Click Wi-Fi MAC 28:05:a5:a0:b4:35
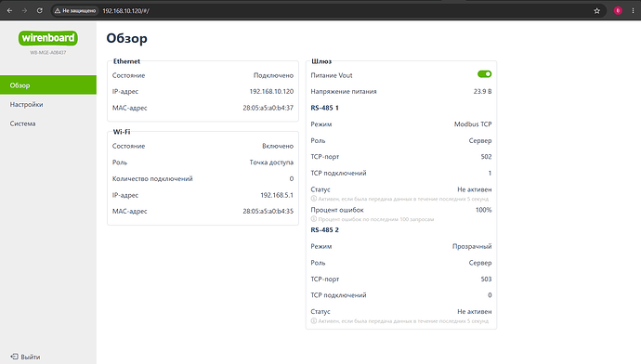641x364 pixels. tap(268, 211)
